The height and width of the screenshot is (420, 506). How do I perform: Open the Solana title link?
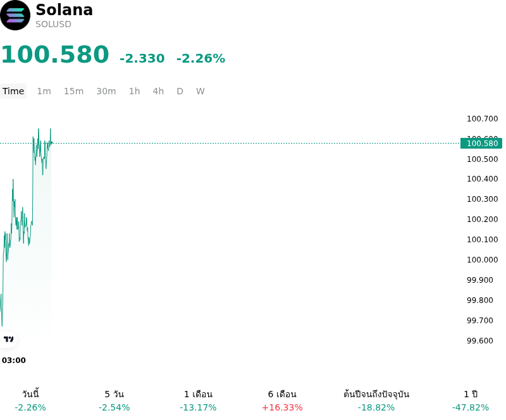pyautogui.click(x=65, y=10)
